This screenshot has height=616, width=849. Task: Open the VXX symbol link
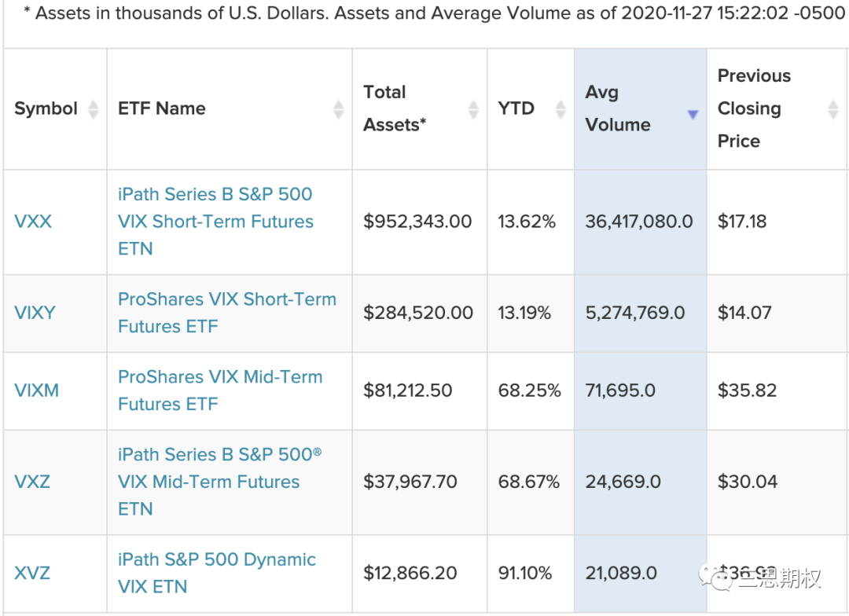pos(33,222)
